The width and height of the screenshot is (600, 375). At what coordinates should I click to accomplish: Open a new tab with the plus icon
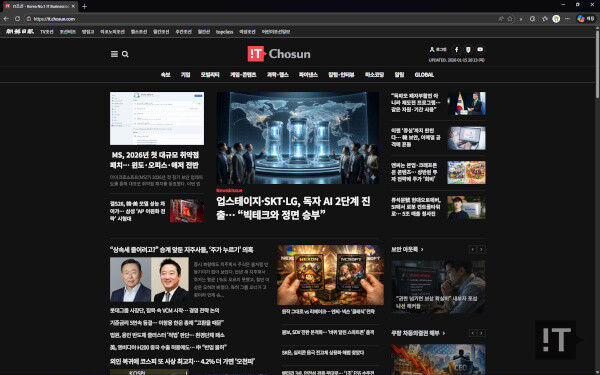(85, 7)
